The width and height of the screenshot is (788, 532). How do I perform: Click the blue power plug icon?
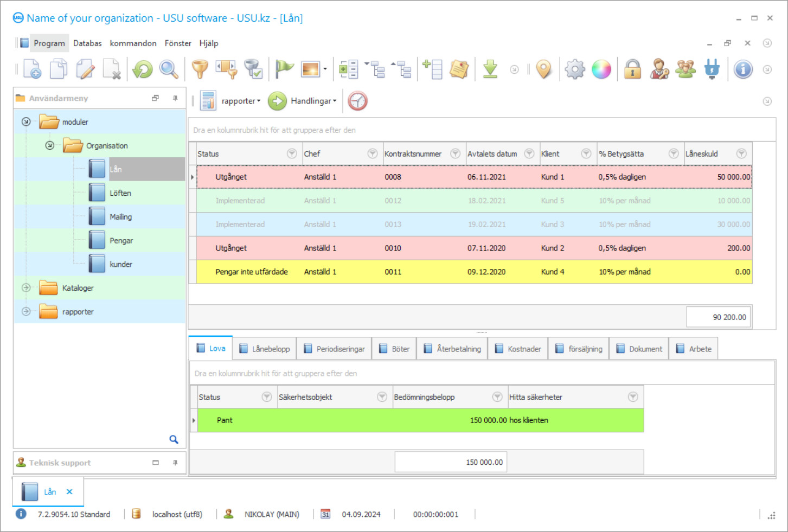[x=712, y=69]
